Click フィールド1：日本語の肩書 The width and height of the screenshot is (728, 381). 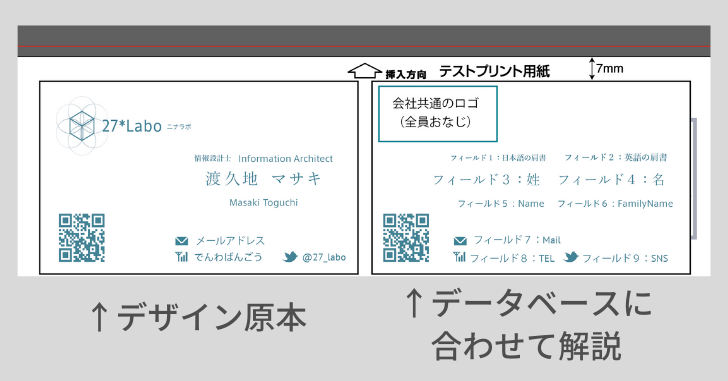click(498, 158)
